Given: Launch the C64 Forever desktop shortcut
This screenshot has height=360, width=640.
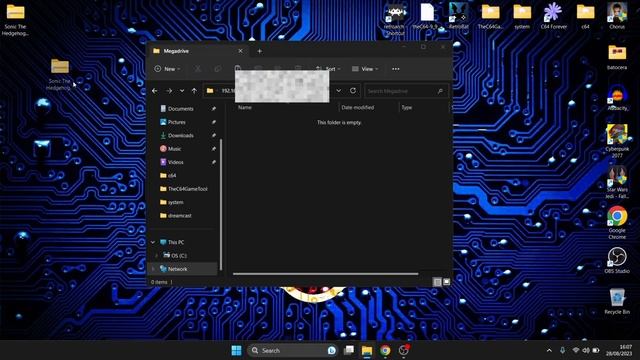Looking at the screenshot, I should (553, 16).
